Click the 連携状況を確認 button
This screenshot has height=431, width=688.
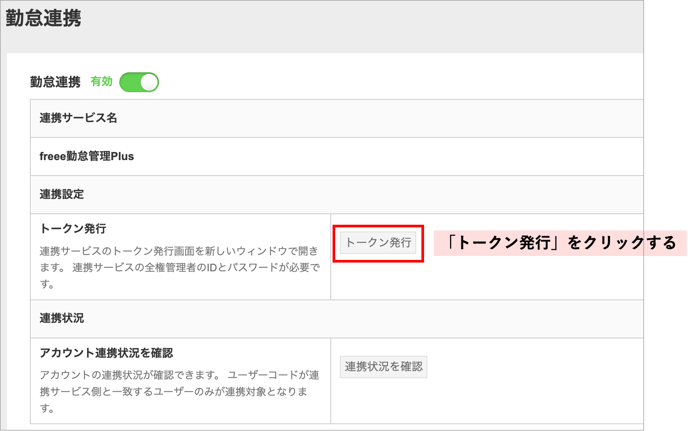tap(383, 367)
